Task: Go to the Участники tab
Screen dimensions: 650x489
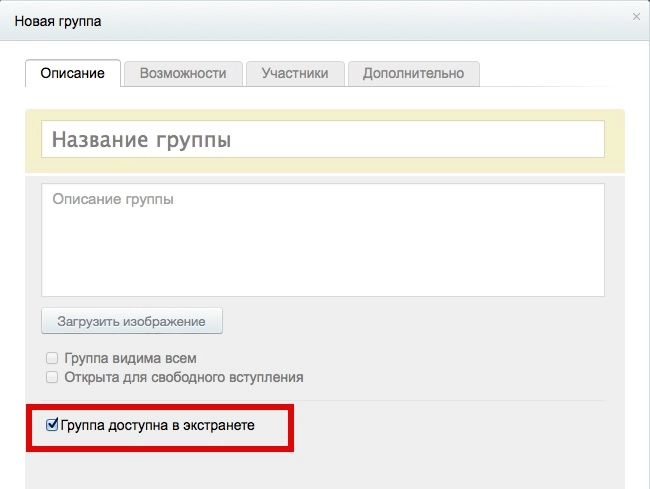Action: (295, 73)
